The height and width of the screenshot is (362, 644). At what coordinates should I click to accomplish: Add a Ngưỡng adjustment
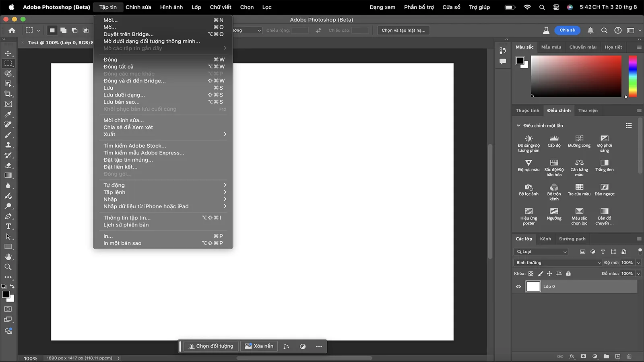click(554, 214)
